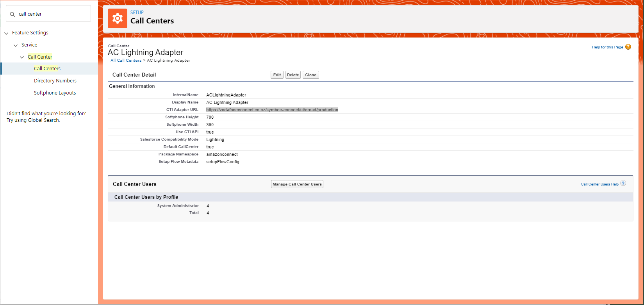Click the magnifier icon in Quick Find
The height and width of the screenshot is (305, 644).
pyautogui.click(x=12, y=14)
